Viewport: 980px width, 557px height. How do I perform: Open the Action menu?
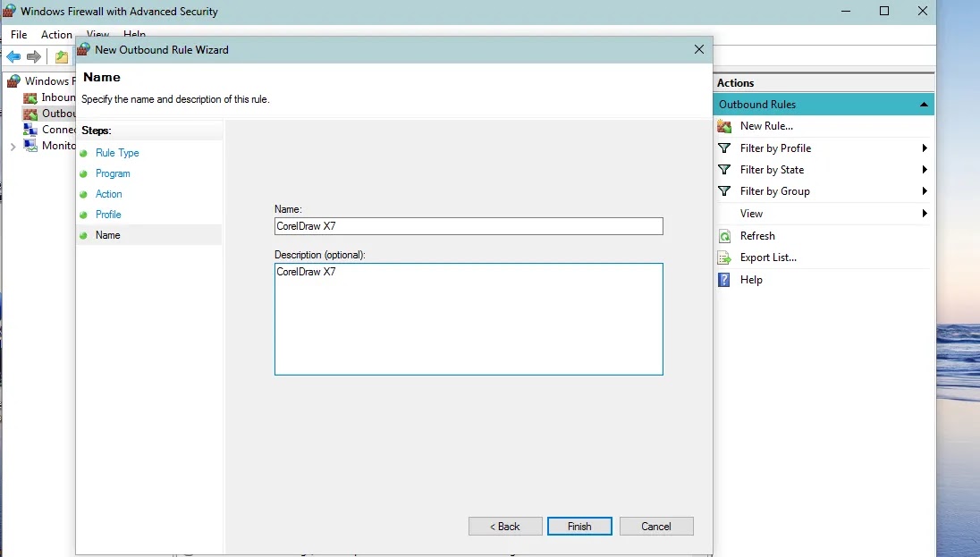pos(56,34)
